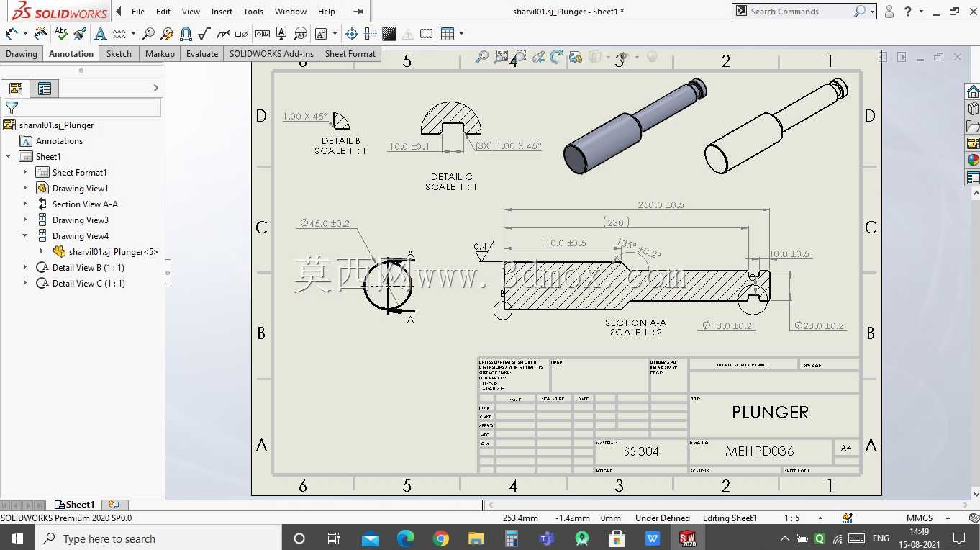The height and width of the screenshot is (550, 980).
Task: Open Smart Dimension dropdown arrow
Action: click(25, 33)
